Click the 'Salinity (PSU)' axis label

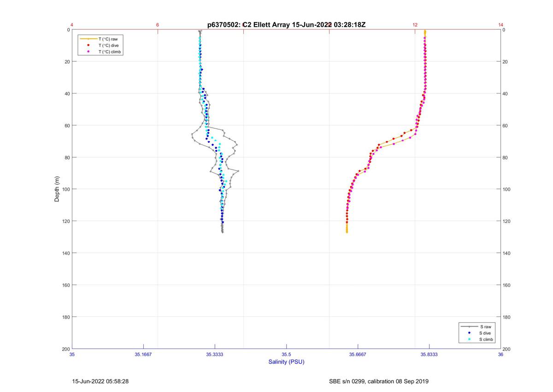coord(286,362)
